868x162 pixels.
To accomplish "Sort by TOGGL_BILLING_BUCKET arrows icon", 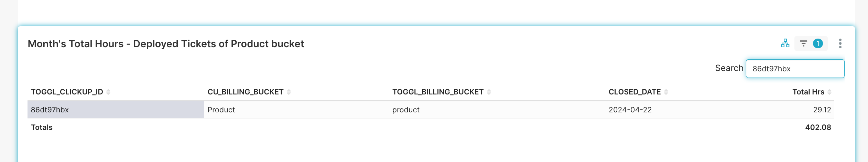I will [x=489, y=92].
